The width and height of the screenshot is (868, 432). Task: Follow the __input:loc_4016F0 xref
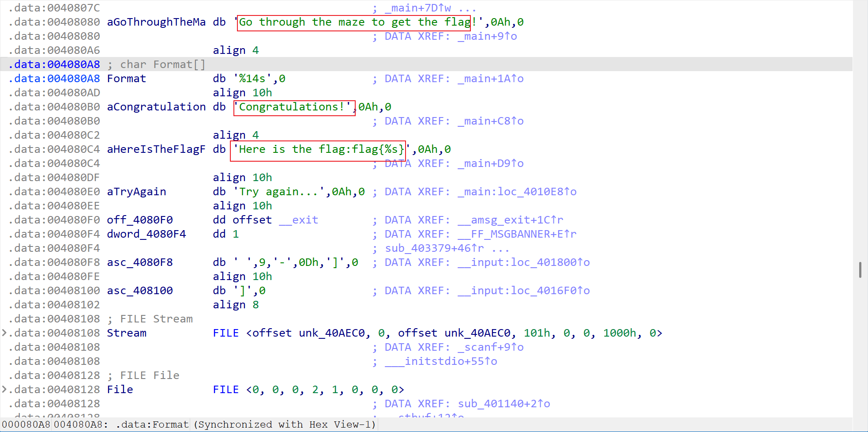point(524,291)
